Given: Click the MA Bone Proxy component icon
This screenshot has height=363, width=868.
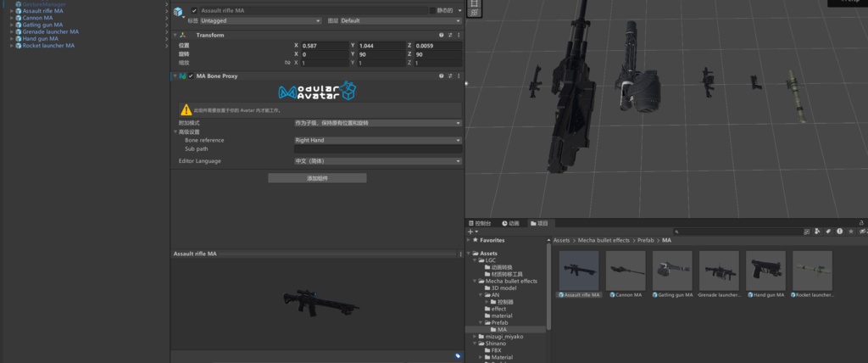Looking at the screenshot, I should click(x=183, y=76).
